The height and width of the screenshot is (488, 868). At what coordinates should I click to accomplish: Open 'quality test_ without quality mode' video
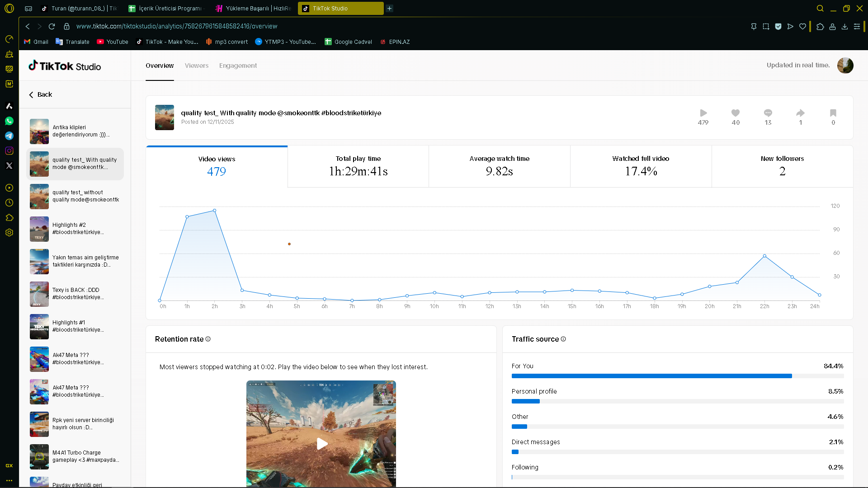tap(75, 197)
